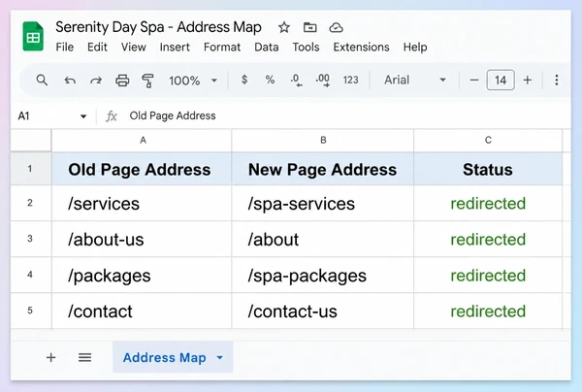Redo the last action
The height and width of the screenshot is (392, 582).
tap(96, 81)
